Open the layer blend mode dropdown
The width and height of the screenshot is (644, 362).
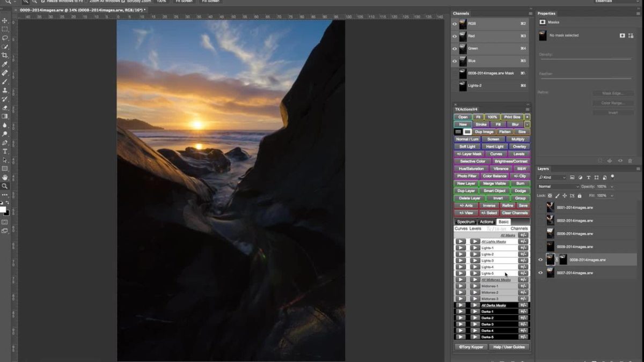click(558, 187)
